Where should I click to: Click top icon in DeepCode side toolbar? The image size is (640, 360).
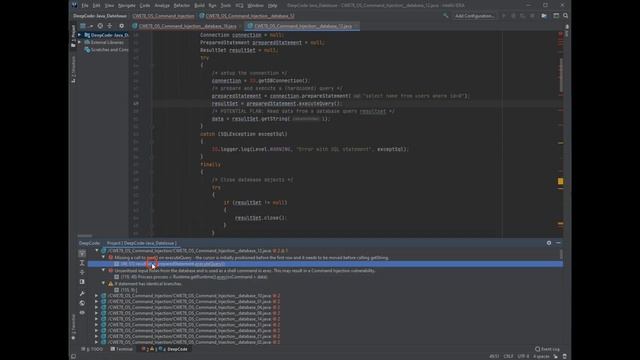82,253
